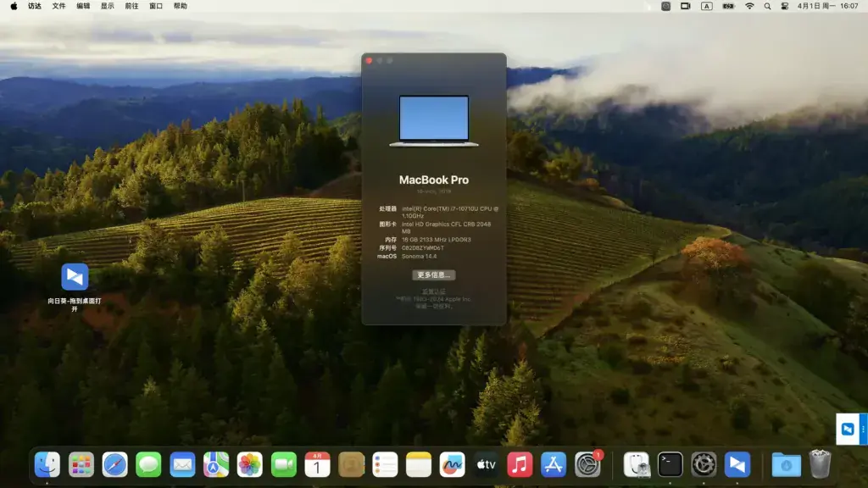Screen dimensions: 868x488
Task: Open the Trash in the Dock
Action: (820, 464)
